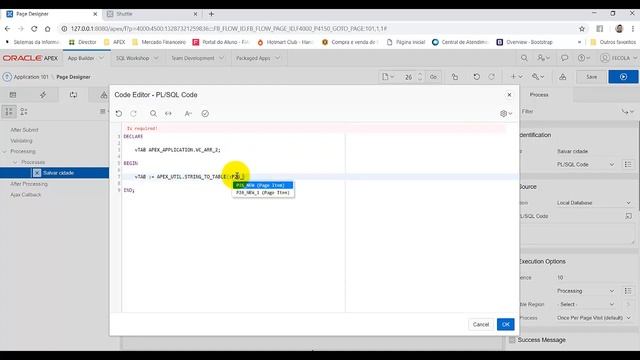Open the Packaged Apps menu
640x360 pixels.
[258, 58]
